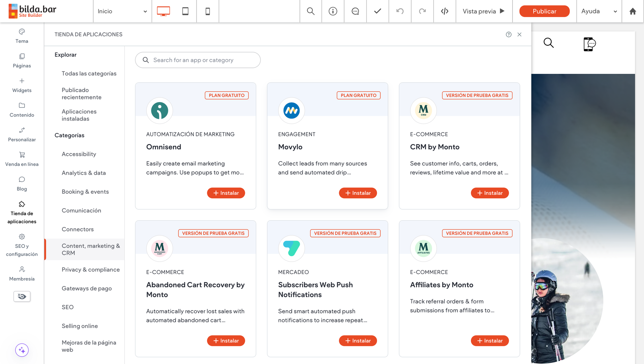Click the checkmark icon in toolbar
Image resolution: width=644 pixels, height=364 pixels.
click(x=378, y=11)
